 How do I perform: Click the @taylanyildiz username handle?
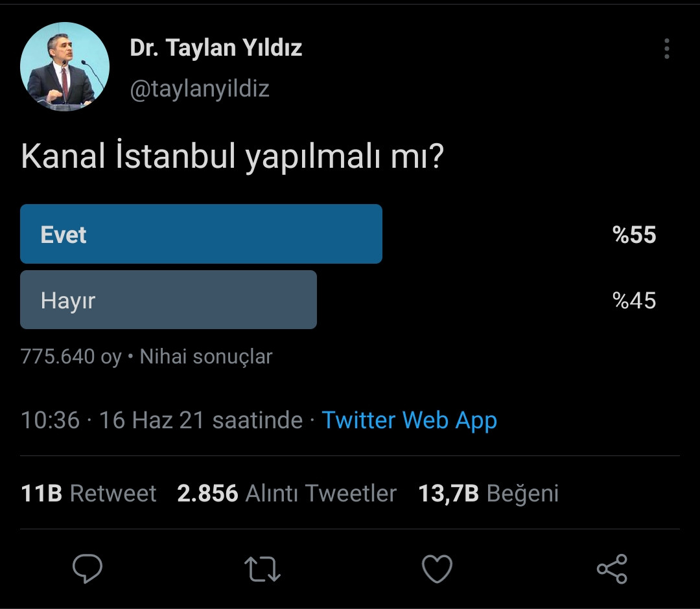(198, 89)
